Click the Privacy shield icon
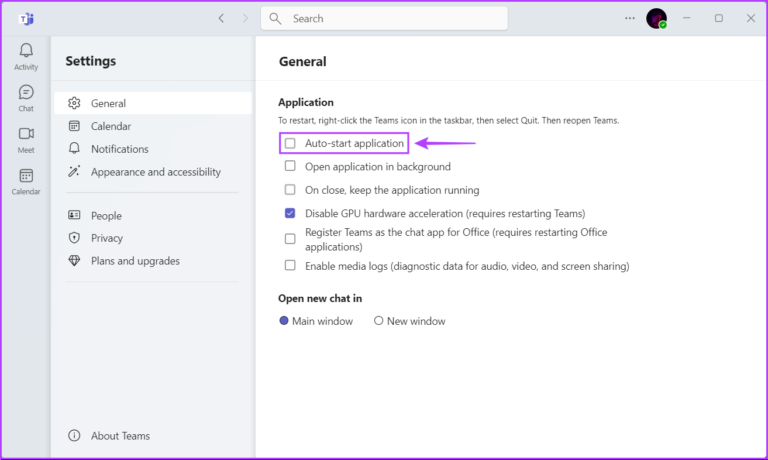768x460 pixels. 74,238
